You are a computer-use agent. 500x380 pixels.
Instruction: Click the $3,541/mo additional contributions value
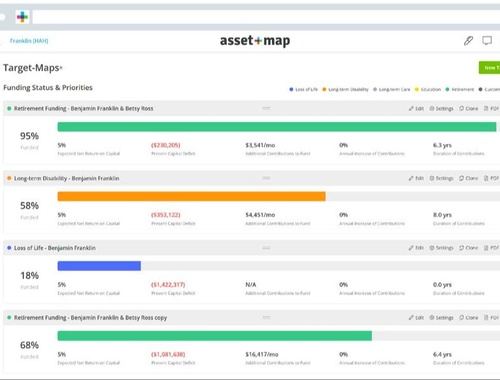pos(260,145)
